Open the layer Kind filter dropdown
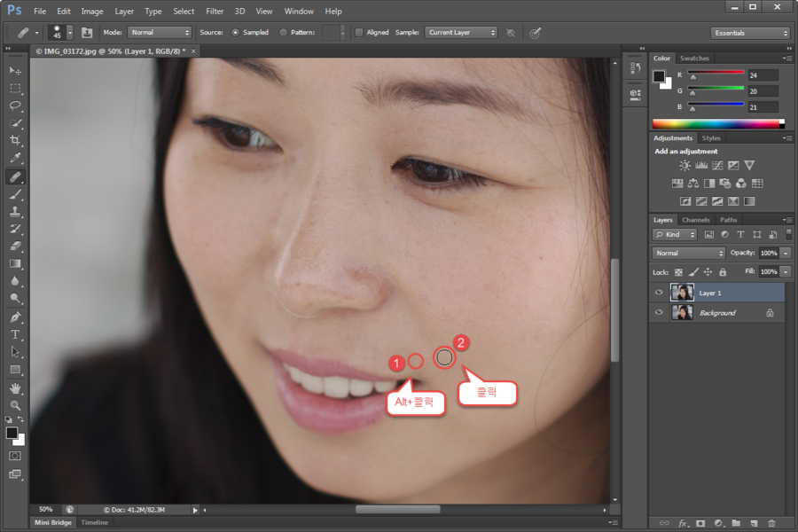The image size is (798, 532). 675,235
